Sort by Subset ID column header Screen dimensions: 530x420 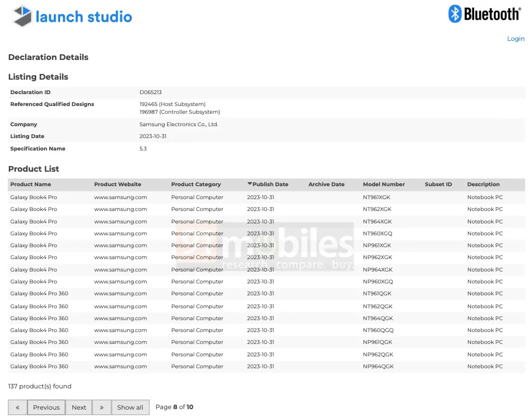[438, 185]
